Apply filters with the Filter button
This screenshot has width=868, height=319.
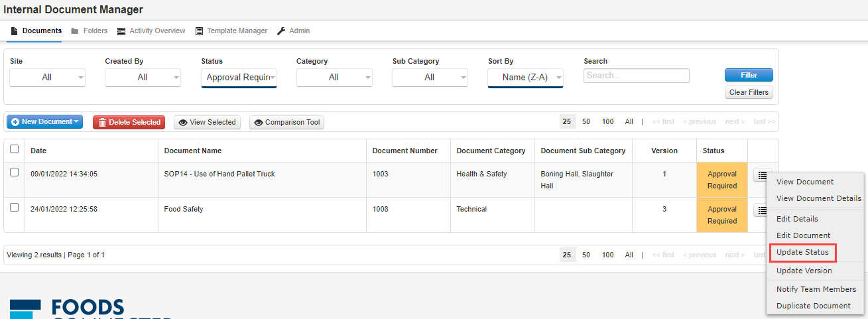coord(749,75)
